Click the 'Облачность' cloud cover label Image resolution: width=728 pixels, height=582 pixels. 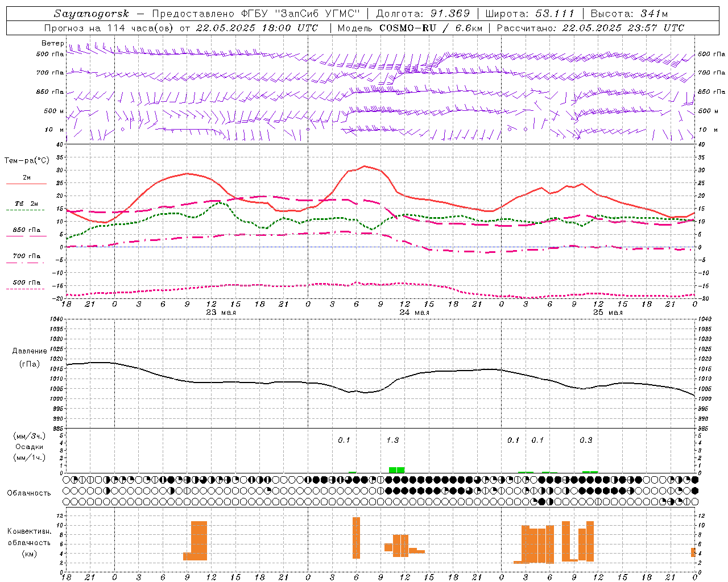click(x=29, y=493)
